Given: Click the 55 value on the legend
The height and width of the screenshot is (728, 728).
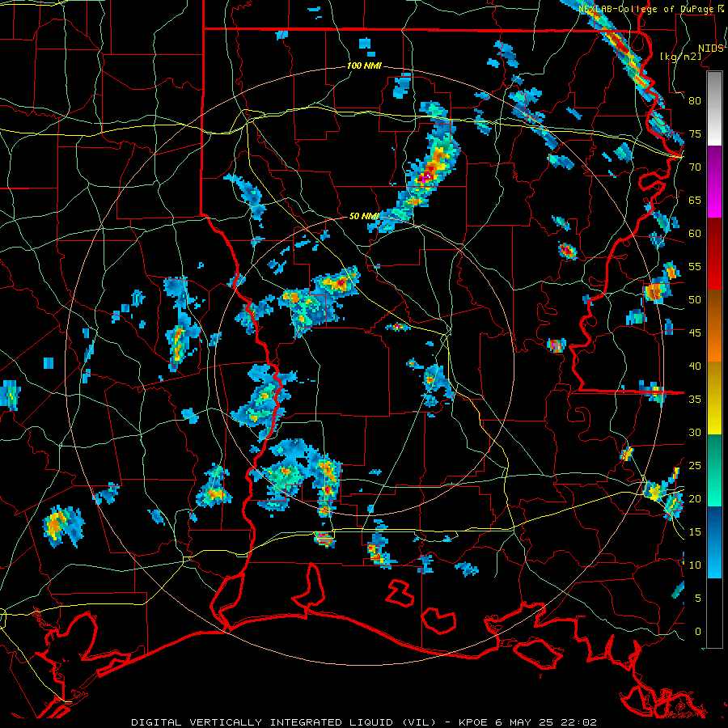Looking at the screenshot, I should pyautogui.click(x=695, y=266).
